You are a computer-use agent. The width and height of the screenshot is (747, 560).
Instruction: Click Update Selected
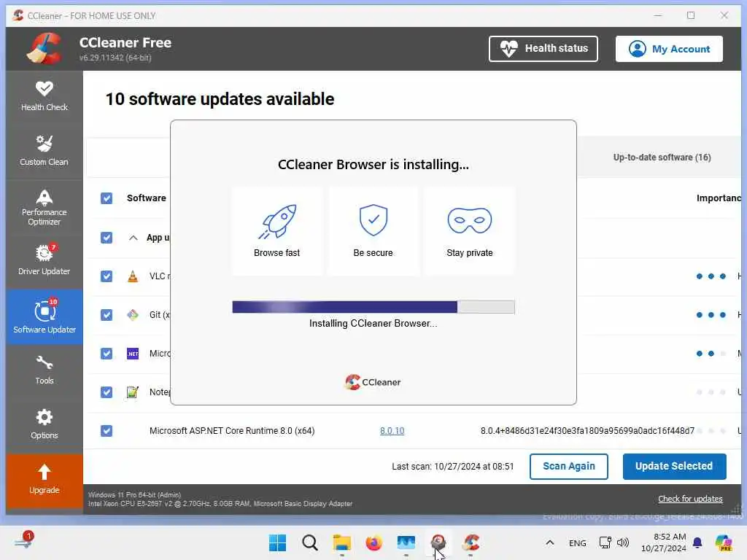tap(674, 466)
